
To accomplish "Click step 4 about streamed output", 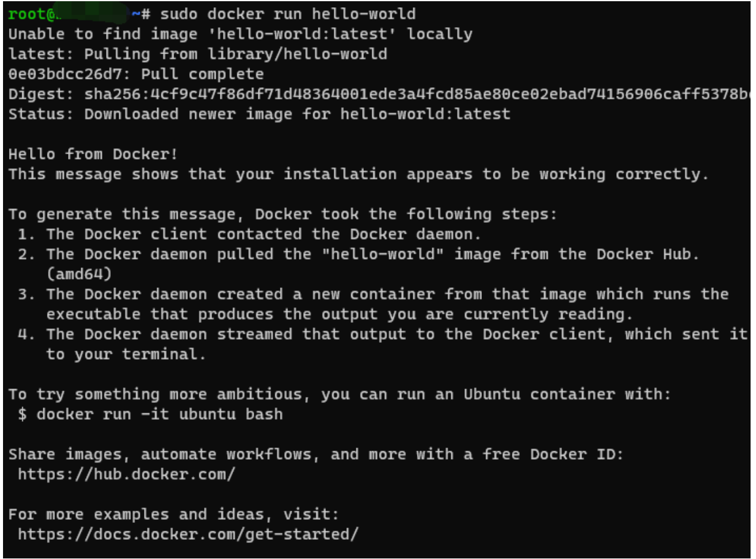I will pyautogui.click(x=396, y=334).
